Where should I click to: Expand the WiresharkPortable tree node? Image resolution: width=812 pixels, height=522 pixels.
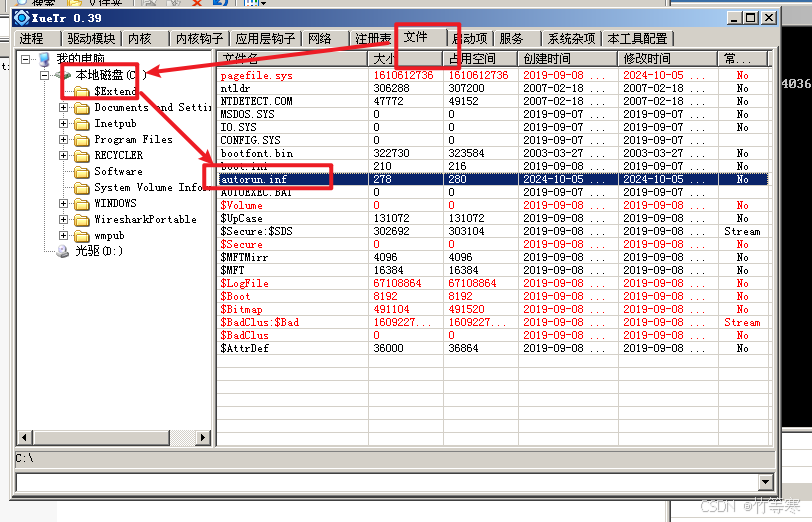[x=64, y=220]
